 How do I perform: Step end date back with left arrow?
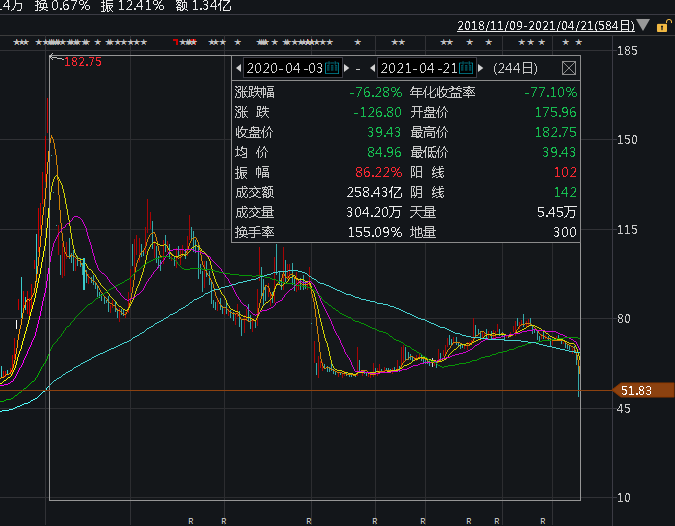pyautogui.click(x=373, y=68)
